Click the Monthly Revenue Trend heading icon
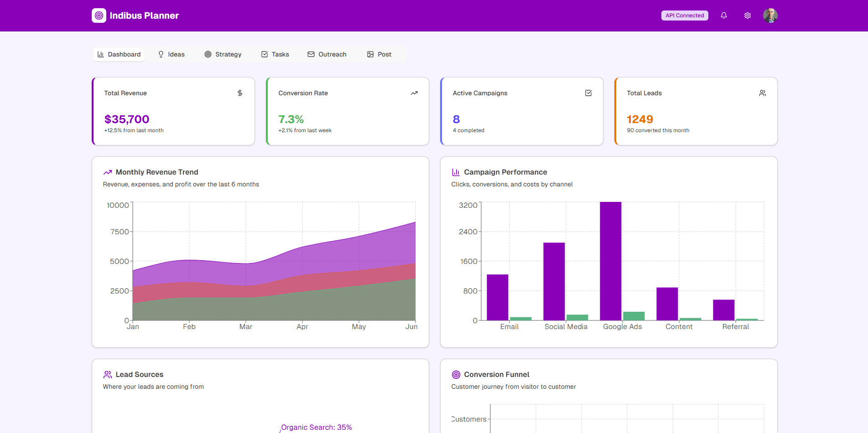 pyautogui.click(x=108, y=172)
